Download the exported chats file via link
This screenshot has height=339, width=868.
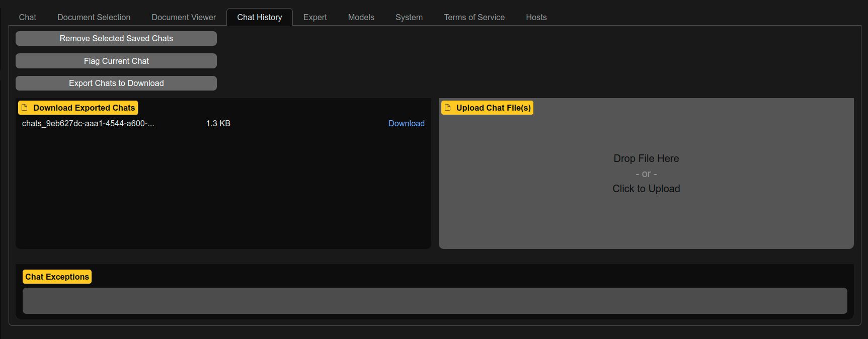point(406,123)
